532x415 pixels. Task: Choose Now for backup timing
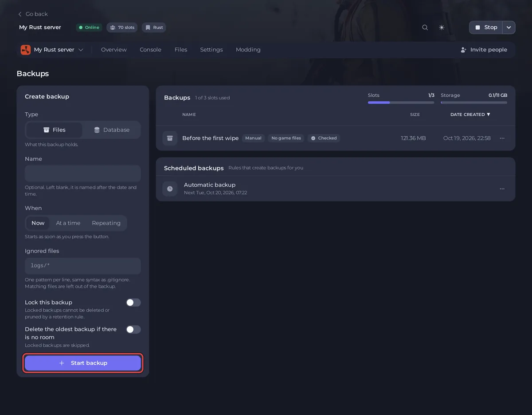point(38,223)
